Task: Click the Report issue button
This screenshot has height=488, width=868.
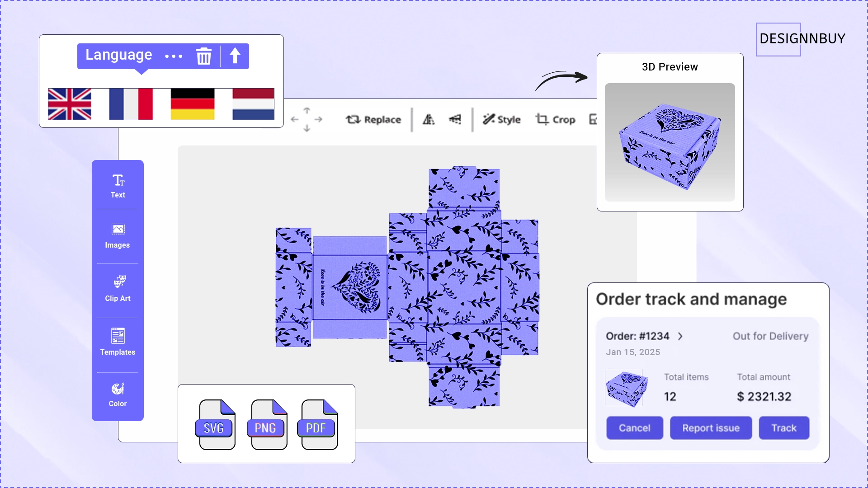Action: (x=711, y=428)
